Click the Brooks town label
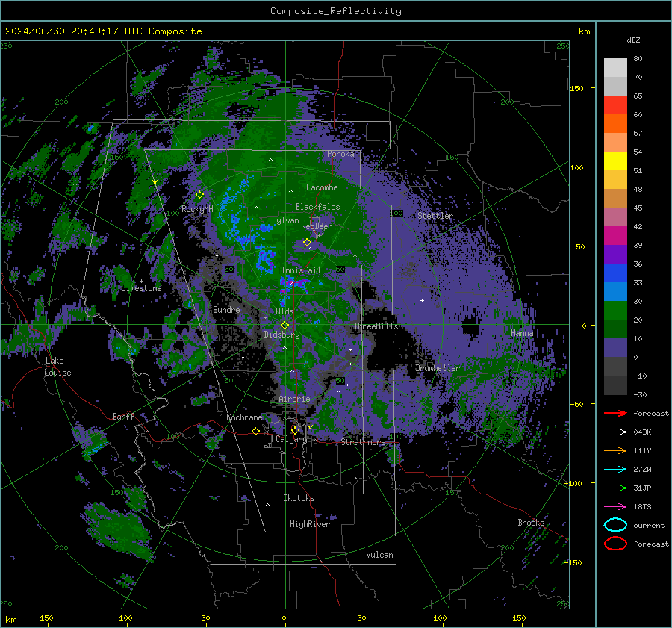 [531, 523]
